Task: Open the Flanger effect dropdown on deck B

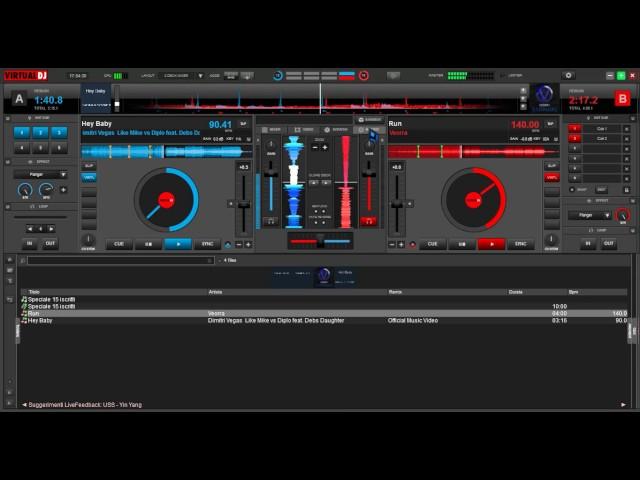Action: coord(589,215)
